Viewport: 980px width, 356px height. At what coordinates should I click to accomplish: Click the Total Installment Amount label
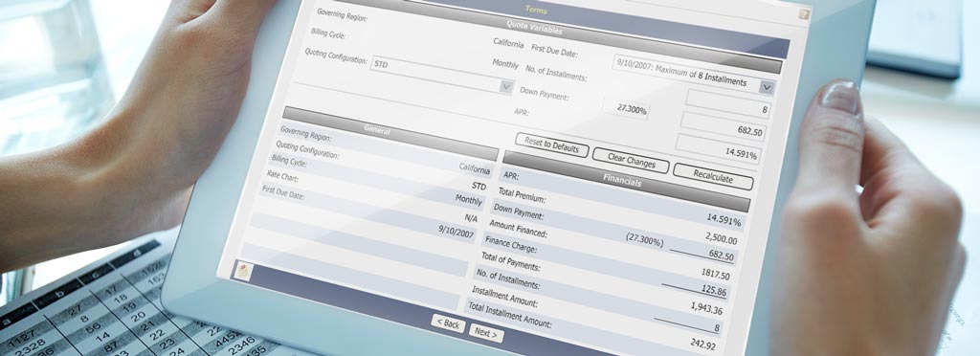click(510, 315)
